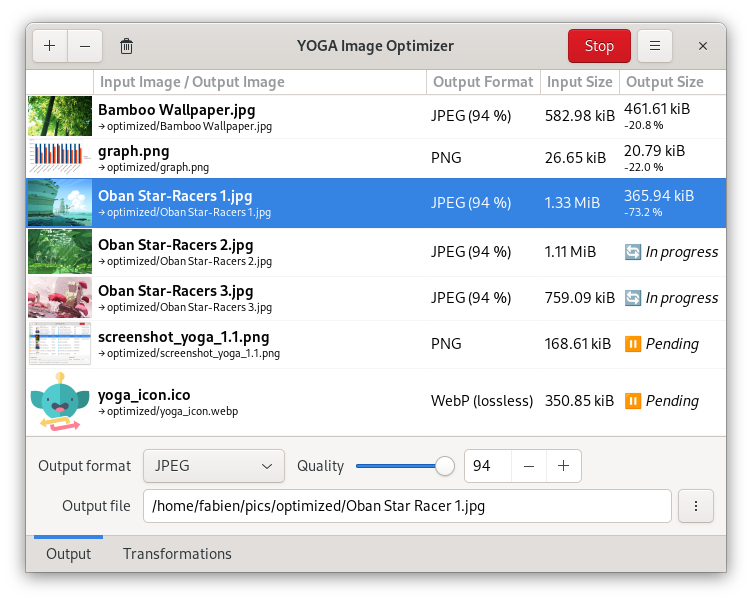The height and width of the screenshot is (601, 752).
Task: Select the Bamboo Wallpaper thumbnail
Action: click(60, 116)
